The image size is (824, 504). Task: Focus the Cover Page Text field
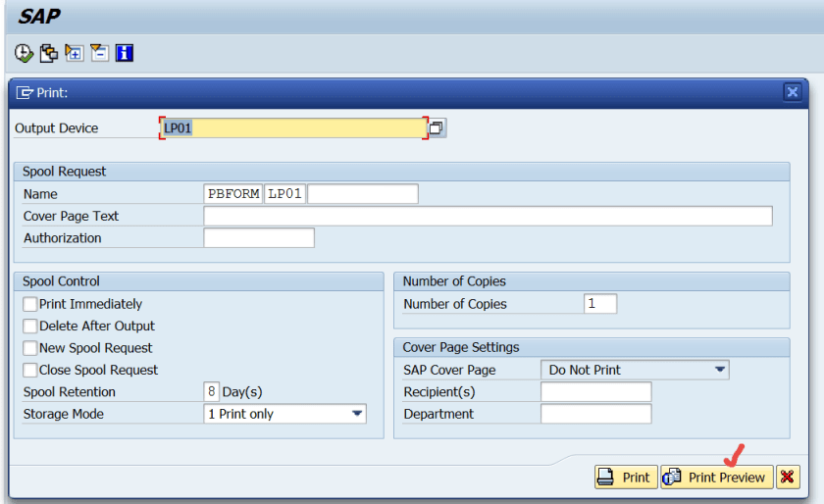tap(488, 216)
